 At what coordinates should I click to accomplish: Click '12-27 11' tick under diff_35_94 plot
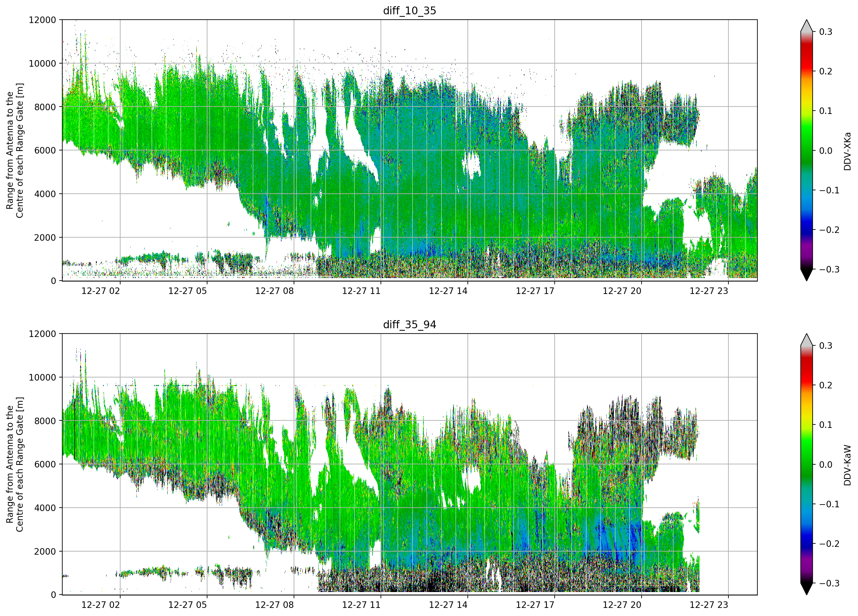[361, 605]
